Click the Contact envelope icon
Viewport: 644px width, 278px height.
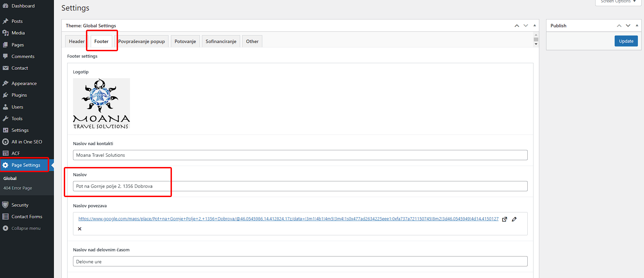click(5, 68)
